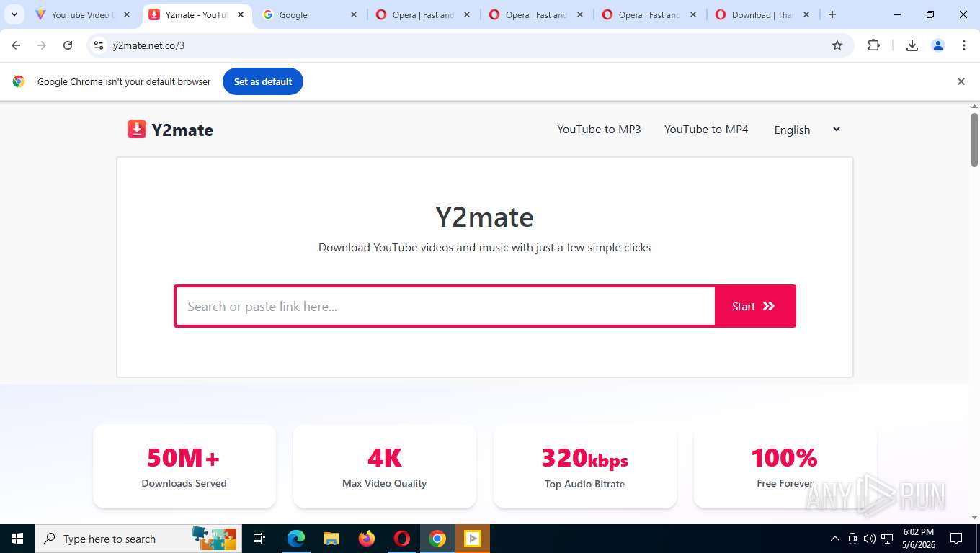Click the scrollbar down arrow

(974, 517)
